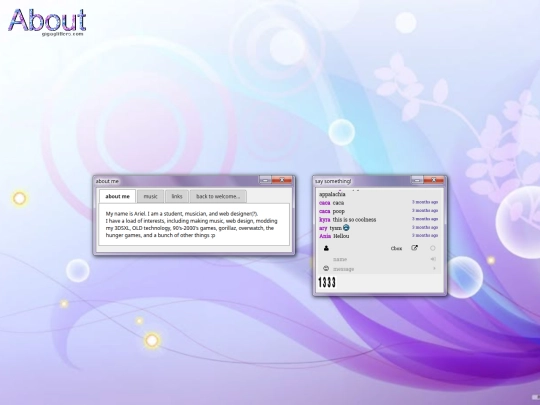This screenshot has width=540, height=405.
Task: Send message with the arrow icon
Action: pyautogui.click(x=434, y=268)
